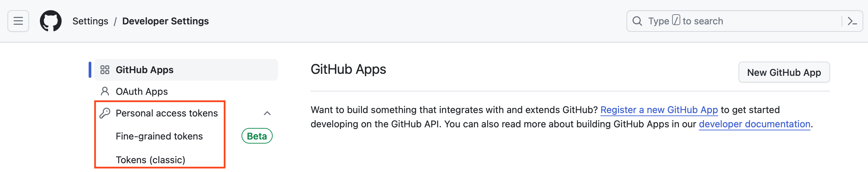Follow the Register a new GitHub App link

coord(659,110)
